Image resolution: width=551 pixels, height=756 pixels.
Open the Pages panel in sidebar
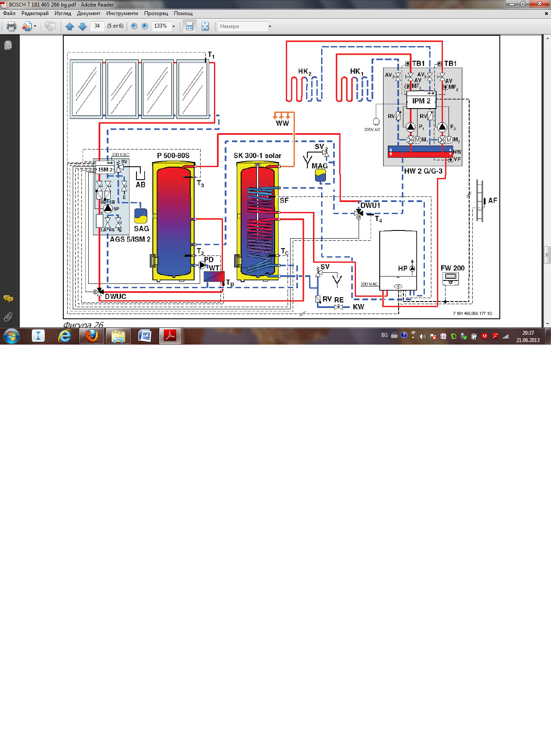coord(8,45)
